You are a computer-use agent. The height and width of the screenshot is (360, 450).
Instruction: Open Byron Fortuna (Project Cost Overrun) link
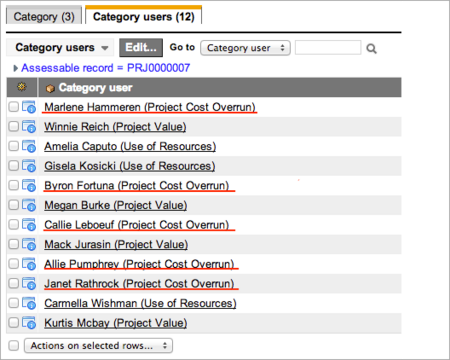137,186
